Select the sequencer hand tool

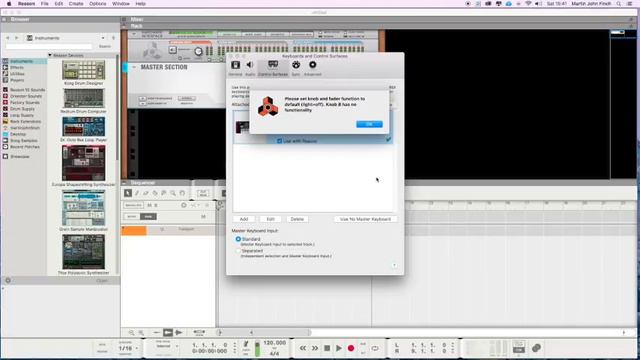(x=182, y=193)
